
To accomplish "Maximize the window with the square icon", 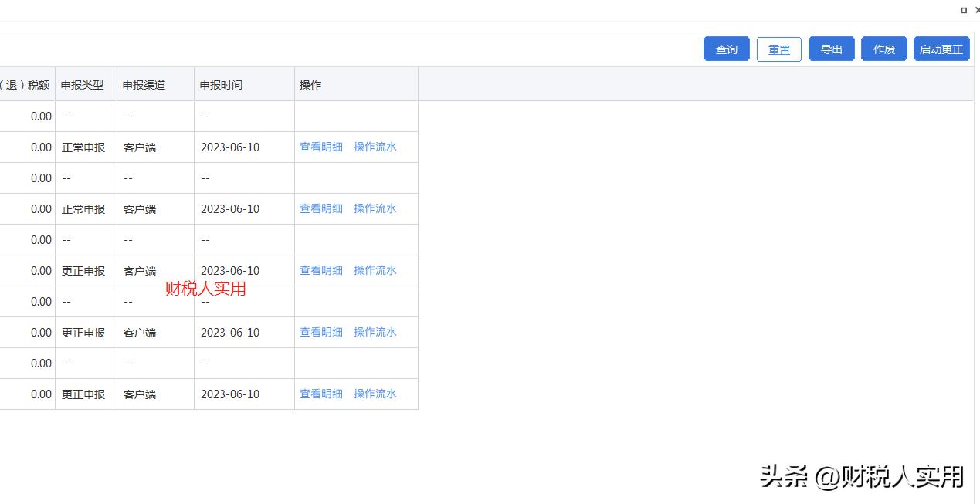I will coord(964,10).
